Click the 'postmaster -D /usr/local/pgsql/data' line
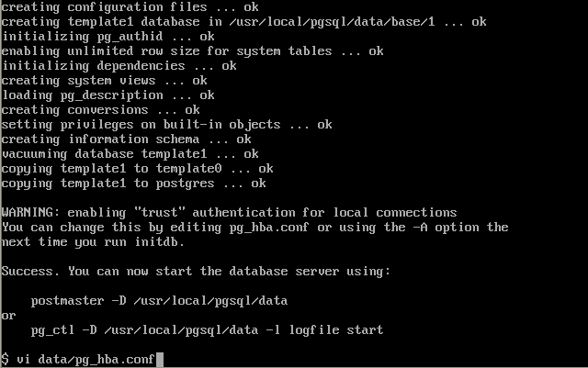This screenshot has width=588, height=368. click(x=159, y=301)
